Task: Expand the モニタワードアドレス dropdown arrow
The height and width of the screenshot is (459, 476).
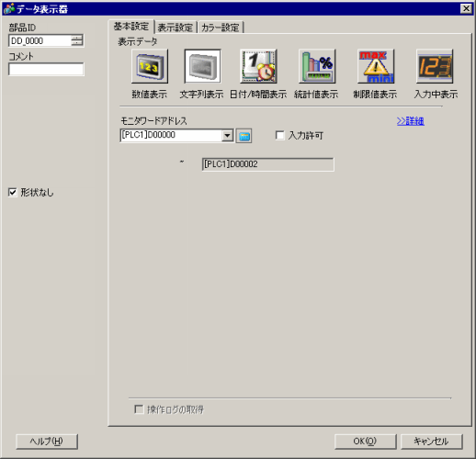Action: [227, 135]
